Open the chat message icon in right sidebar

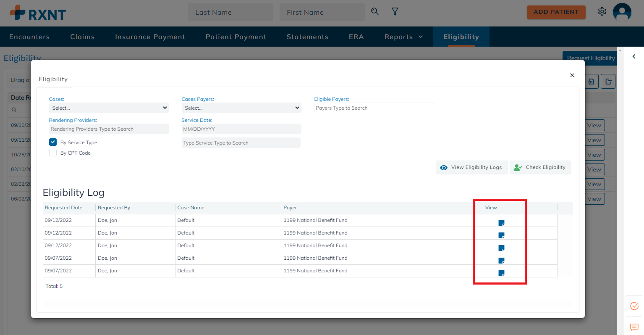(634, 327)
